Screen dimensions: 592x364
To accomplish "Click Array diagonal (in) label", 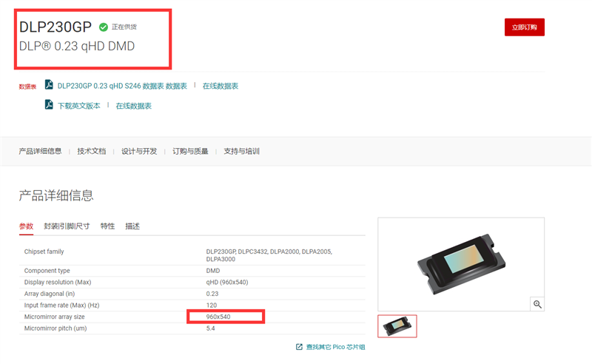I will pyautogui.click(x=50, y=294).
